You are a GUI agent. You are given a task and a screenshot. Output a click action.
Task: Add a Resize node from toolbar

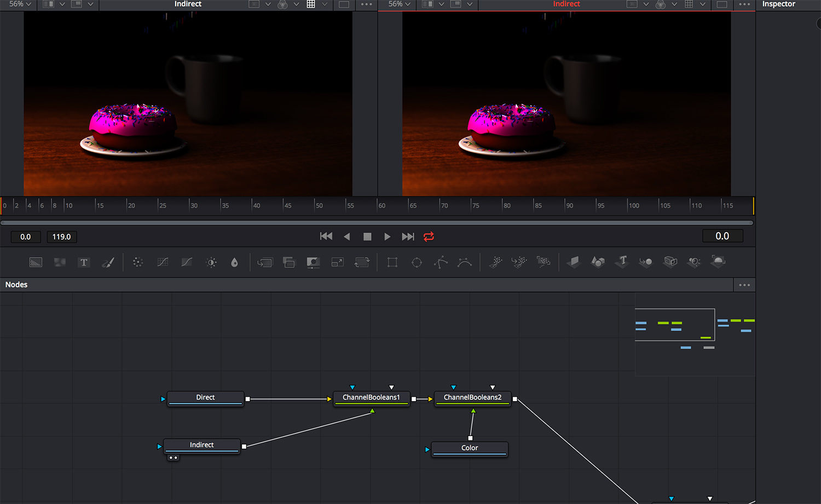tap(338, 263)
